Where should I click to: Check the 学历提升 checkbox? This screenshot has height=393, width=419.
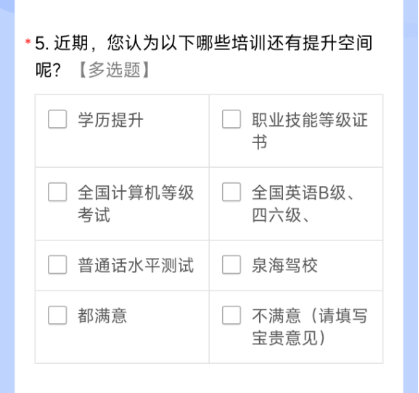(x=57, y=119)
